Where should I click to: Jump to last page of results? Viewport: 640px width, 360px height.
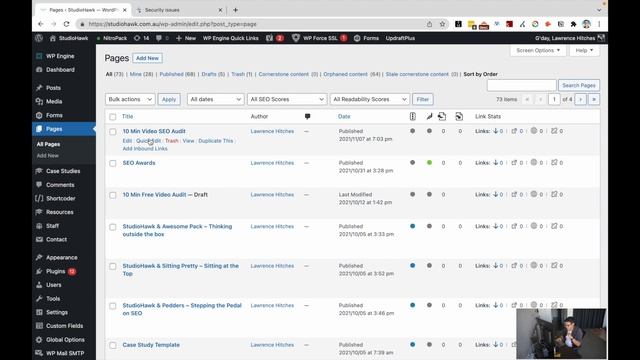coord(594,99)
